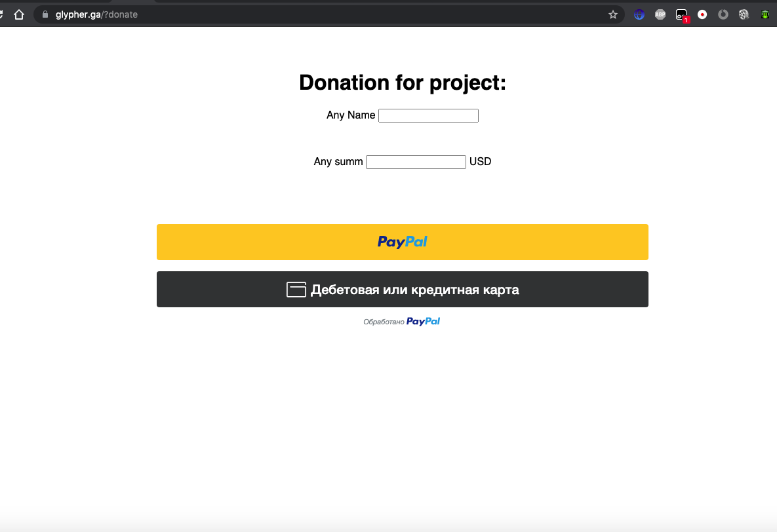Focus the glypher.ga address bar
The height and width of the screenshot is (532, 777).
click(x=327, y=15)
